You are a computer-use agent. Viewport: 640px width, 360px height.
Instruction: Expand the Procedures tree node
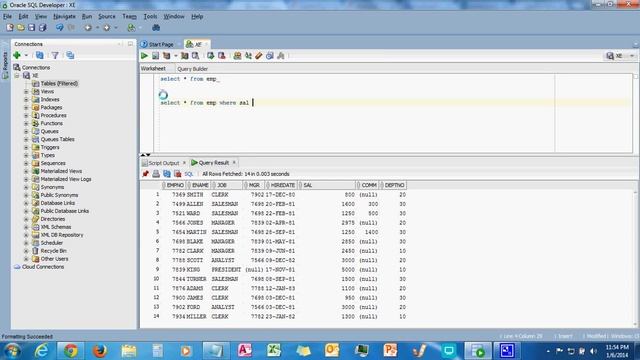(26, 116)
